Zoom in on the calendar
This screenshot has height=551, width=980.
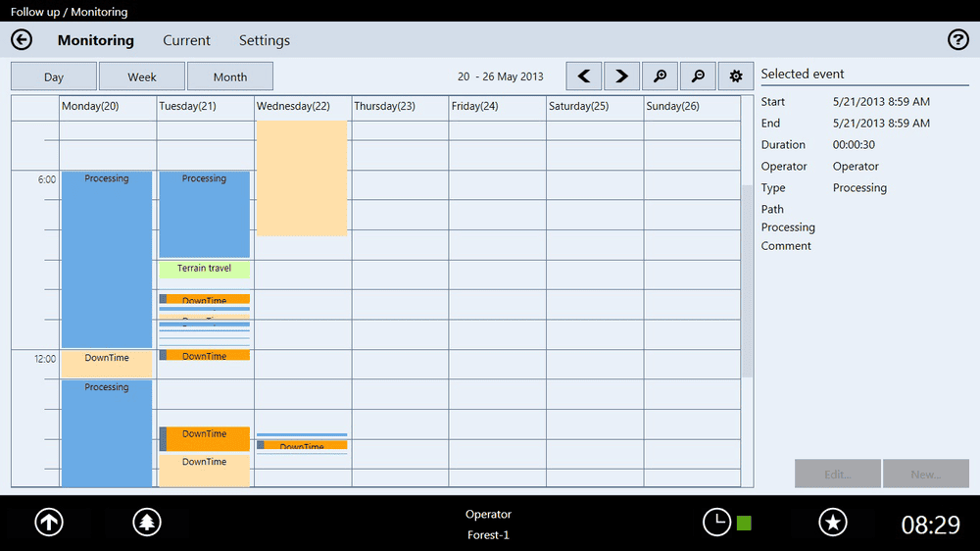[661, 76]
